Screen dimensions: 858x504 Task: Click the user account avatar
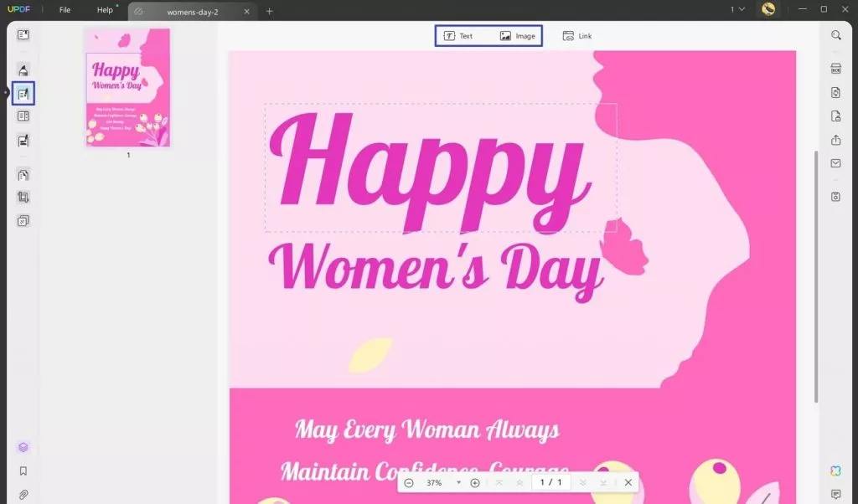click(x=768, y=9)
